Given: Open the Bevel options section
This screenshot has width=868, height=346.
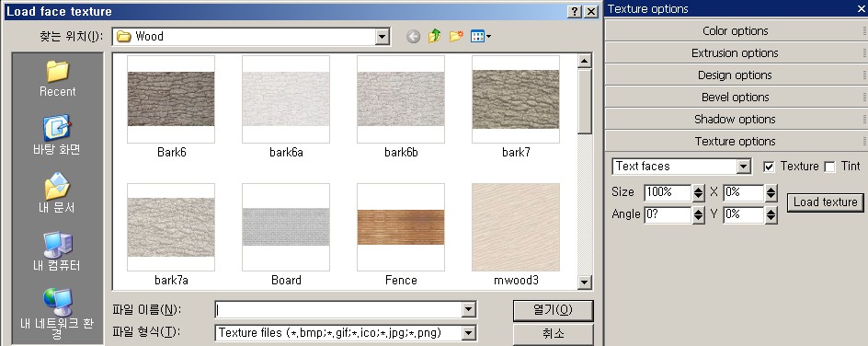Looking at the screenshot, I should (736, 98).
